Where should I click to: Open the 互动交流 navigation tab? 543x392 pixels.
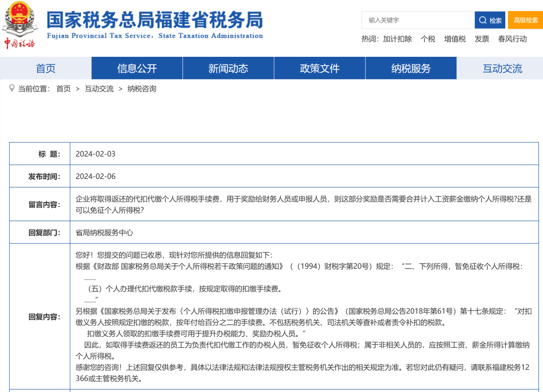502,68
